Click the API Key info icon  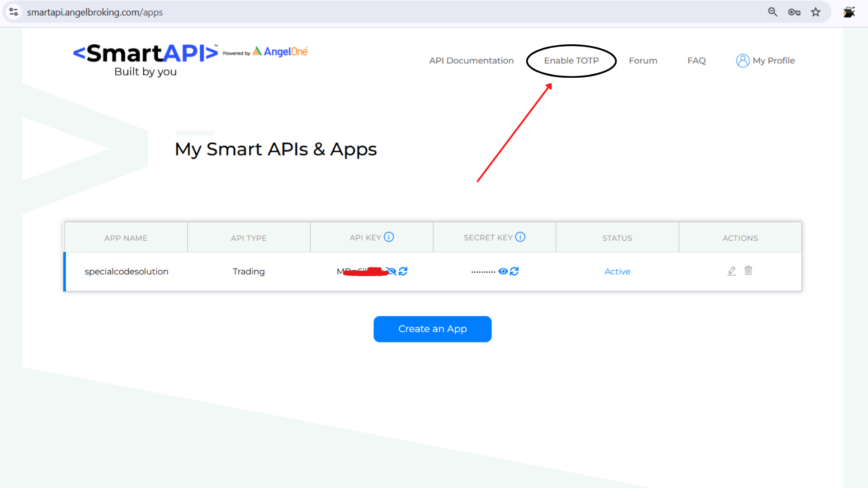389,237
